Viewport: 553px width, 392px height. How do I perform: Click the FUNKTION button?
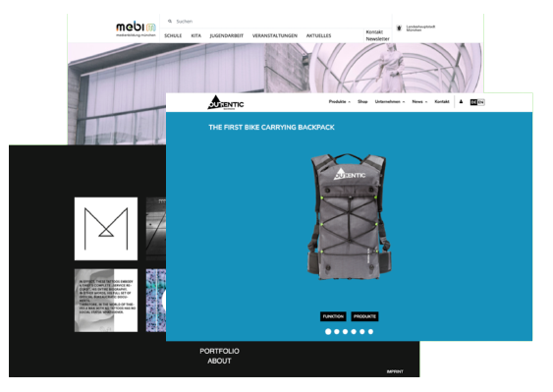click(x=333, y=316)
